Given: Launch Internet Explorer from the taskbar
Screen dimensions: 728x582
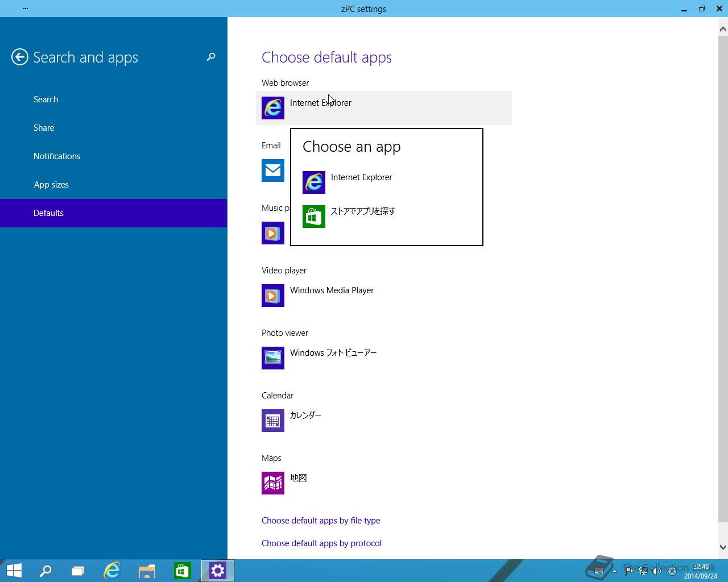Looking at the screenshot, I should click(112, 571).
